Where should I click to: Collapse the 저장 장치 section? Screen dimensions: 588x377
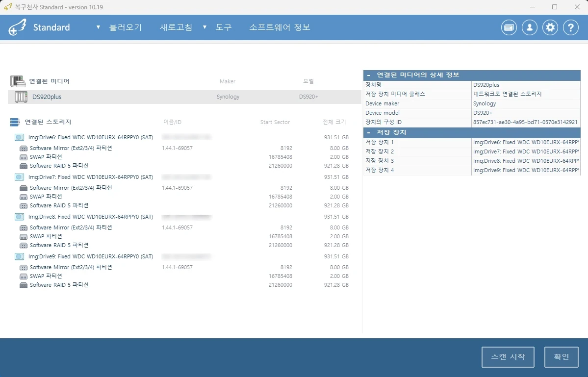369,132
